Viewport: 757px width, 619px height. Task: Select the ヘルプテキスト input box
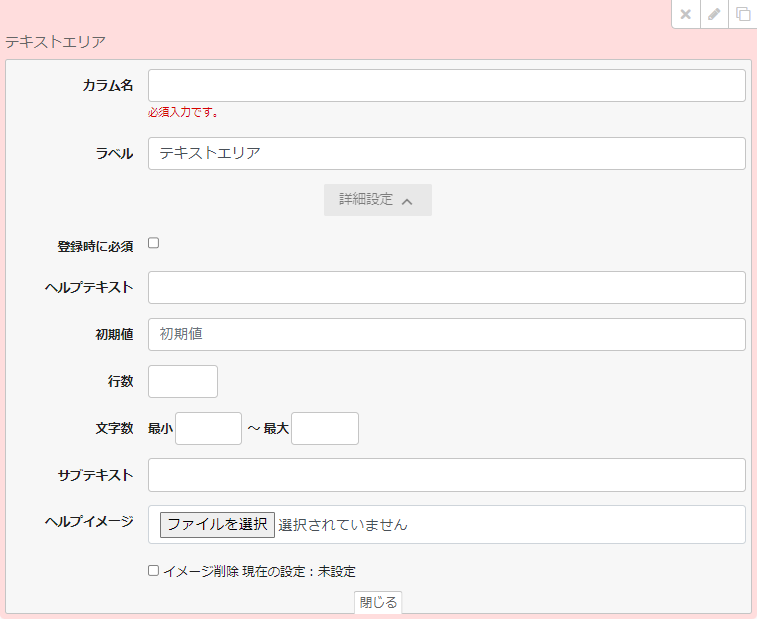(446, 288)
